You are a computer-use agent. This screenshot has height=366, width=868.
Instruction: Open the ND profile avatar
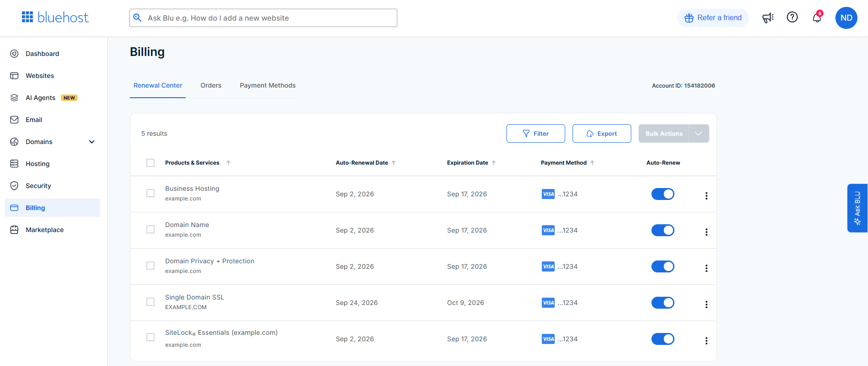846,18
